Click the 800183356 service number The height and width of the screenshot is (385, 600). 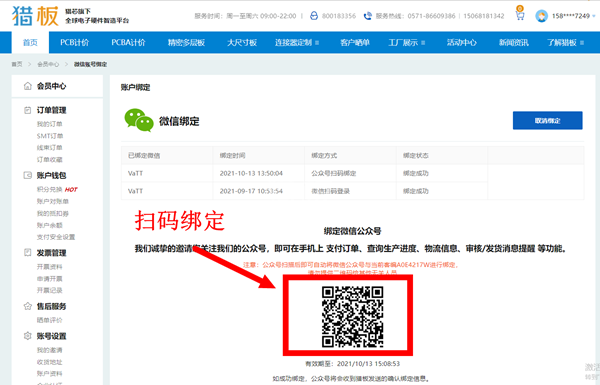(339, 16)
